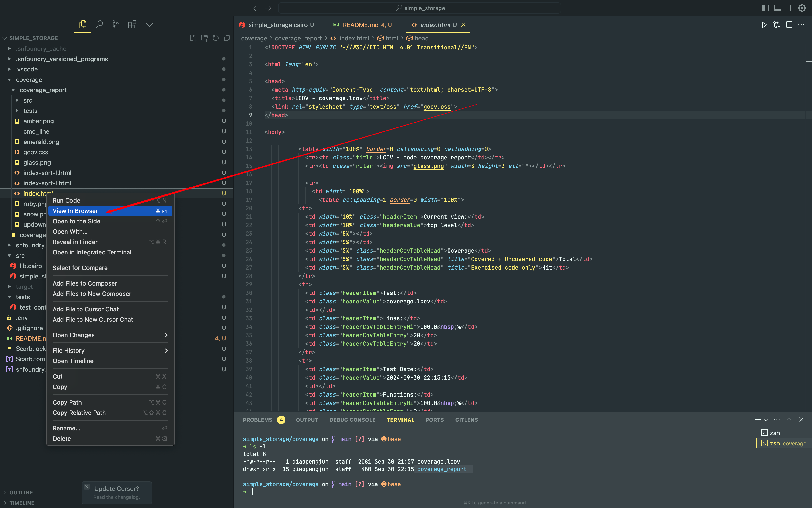Image resolution: width=812 pixels, height=508 pixels.
Task: Select Reveal in Finder menu item
Action: [110, 242]
